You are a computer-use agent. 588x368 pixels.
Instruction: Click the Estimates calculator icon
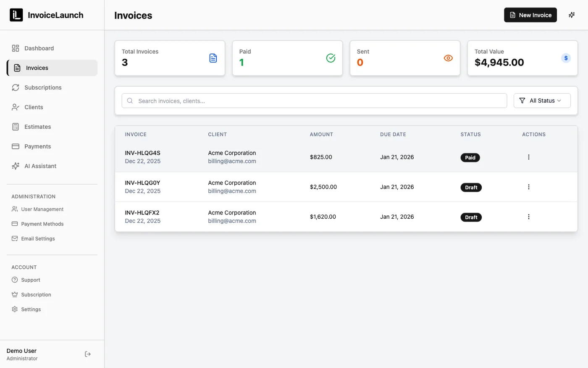pyautogui.click(x=16, y=127)
